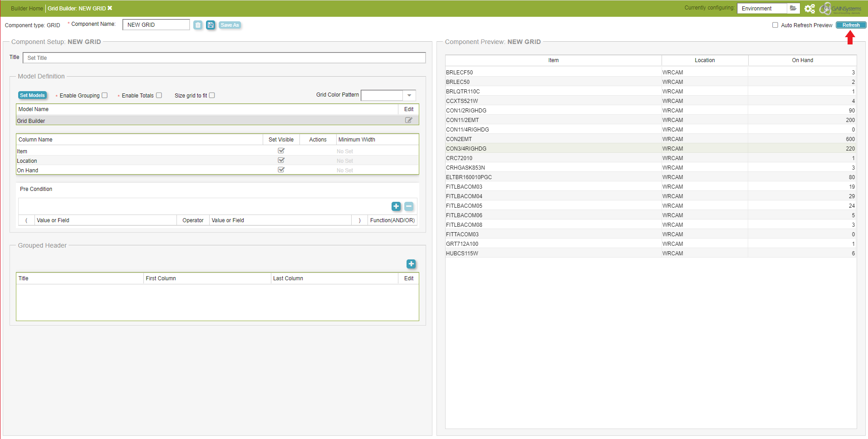Remove Pre Condition row with minus icon
Screen dimensions: 868x439
coord(409,206)
